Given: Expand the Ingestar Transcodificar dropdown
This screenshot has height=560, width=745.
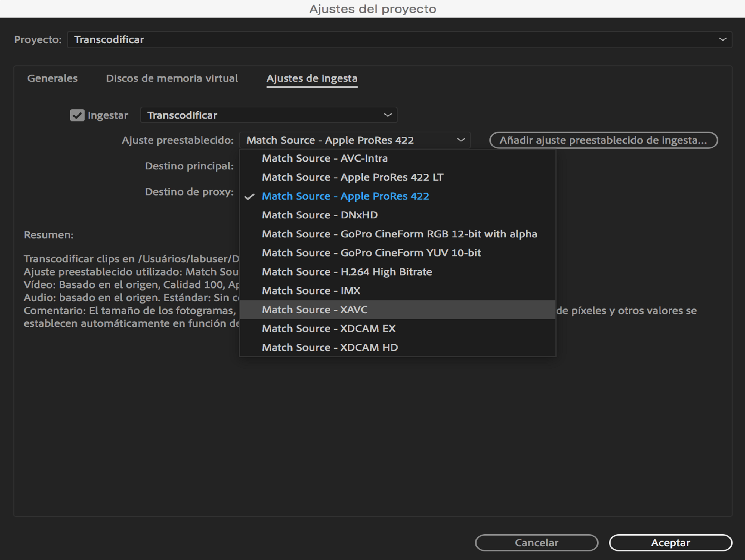Looking at the screenshot, I should (x=268, y=115).
